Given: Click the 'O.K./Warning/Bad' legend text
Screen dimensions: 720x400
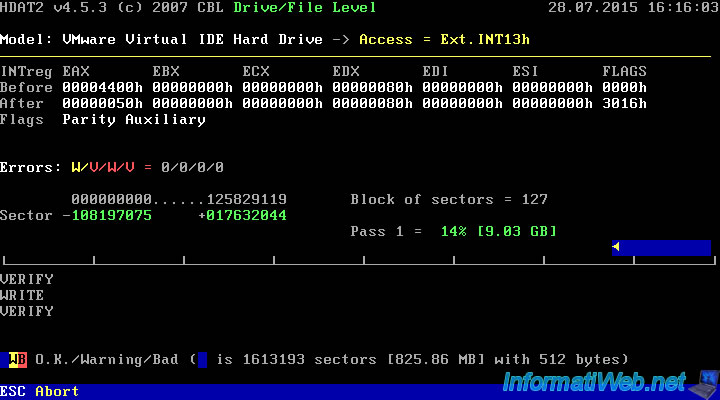Looking at the screenshot, I should (107, 360).
